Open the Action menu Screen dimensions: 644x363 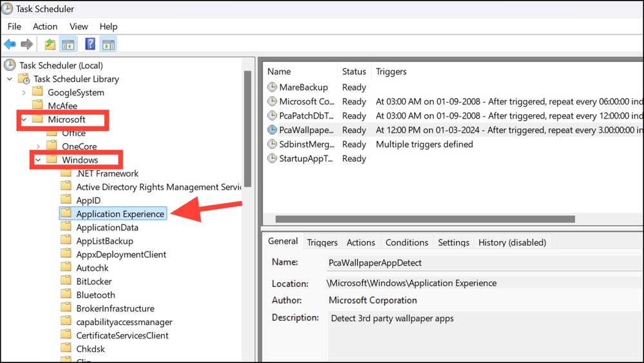(x=45, y=26)
